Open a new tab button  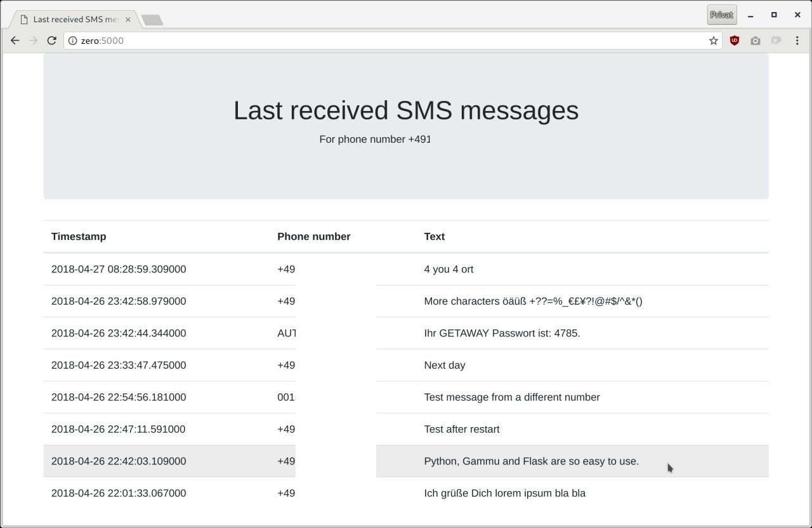(152, 20)
